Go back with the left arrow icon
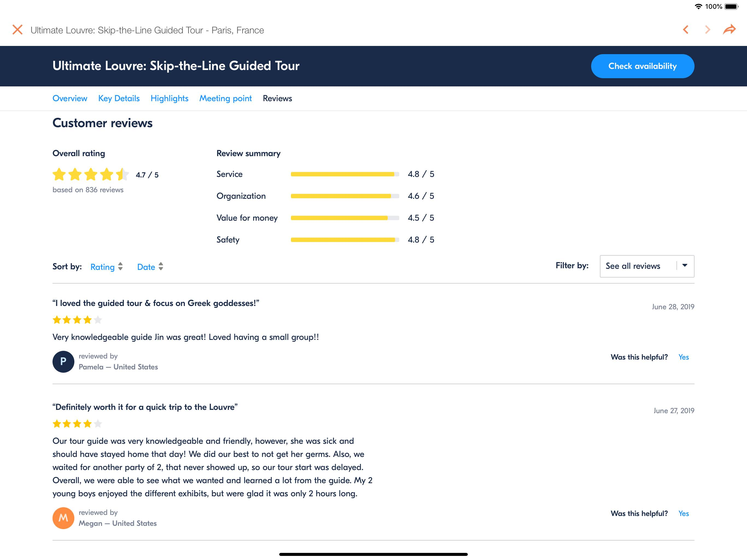This screenshot has width=747, height=560. 685,30
